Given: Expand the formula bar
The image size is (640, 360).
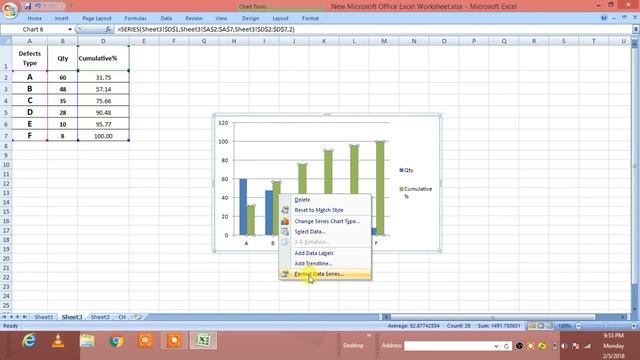Looking at the screenshot, I should tap(636, 29).
